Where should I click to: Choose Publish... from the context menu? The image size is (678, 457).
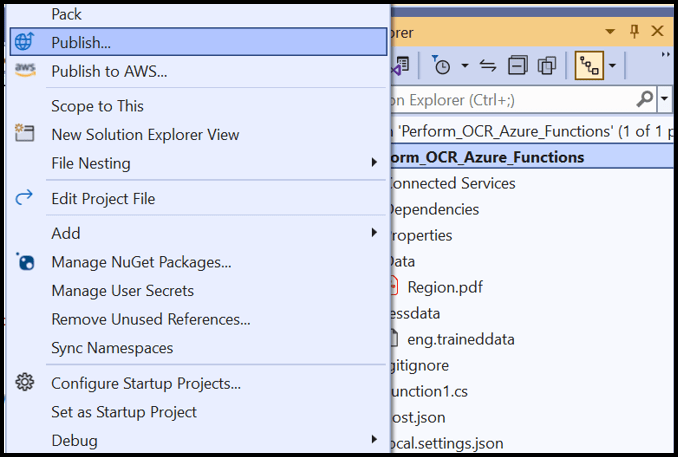198,42
